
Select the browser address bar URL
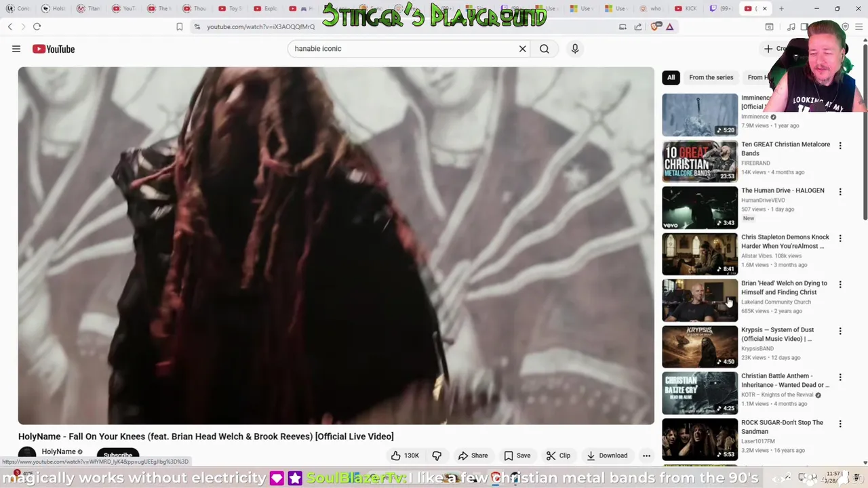click(260, 26)
